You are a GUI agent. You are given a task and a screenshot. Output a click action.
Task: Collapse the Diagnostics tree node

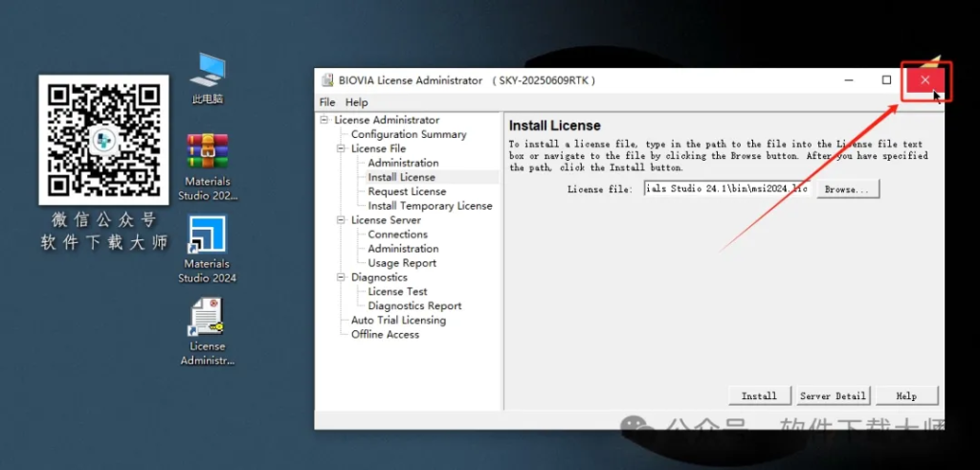(x=342, y=278)
